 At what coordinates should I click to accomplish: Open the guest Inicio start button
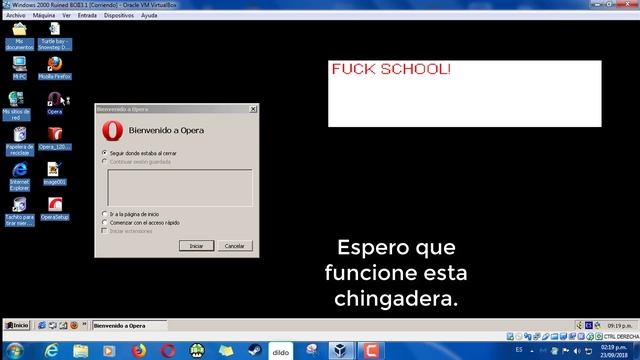click(x=17, y=325)
